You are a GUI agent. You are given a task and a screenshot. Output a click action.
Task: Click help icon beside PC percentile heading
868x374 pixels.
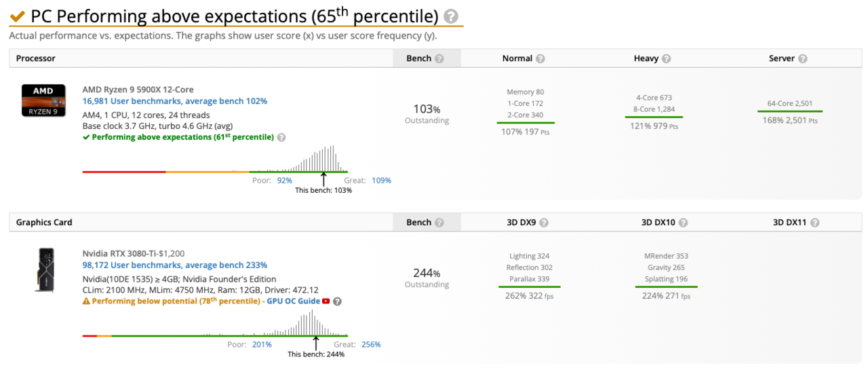click(451, 17)
